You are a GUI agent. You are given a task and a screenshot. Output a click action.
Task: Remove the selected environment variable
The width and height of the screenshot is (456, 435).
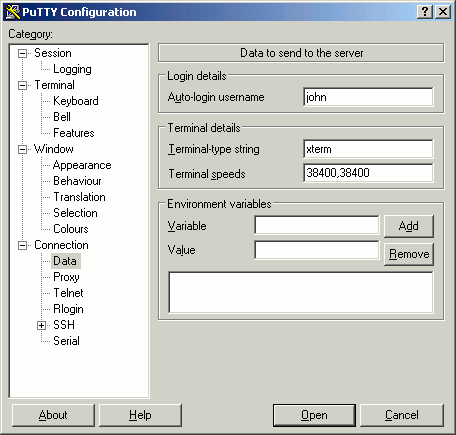click(x=409, y=254)
